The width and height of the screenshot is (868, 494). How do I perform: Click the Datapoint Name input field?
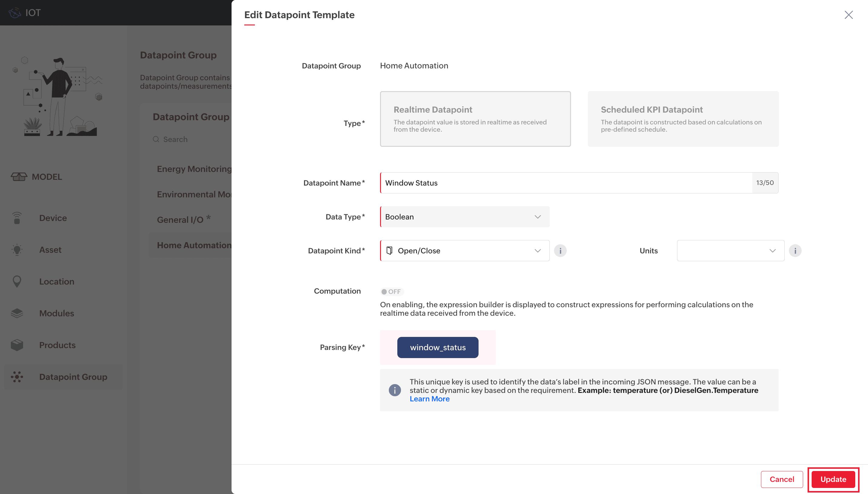pyautogui.click(x=566, y=183)
